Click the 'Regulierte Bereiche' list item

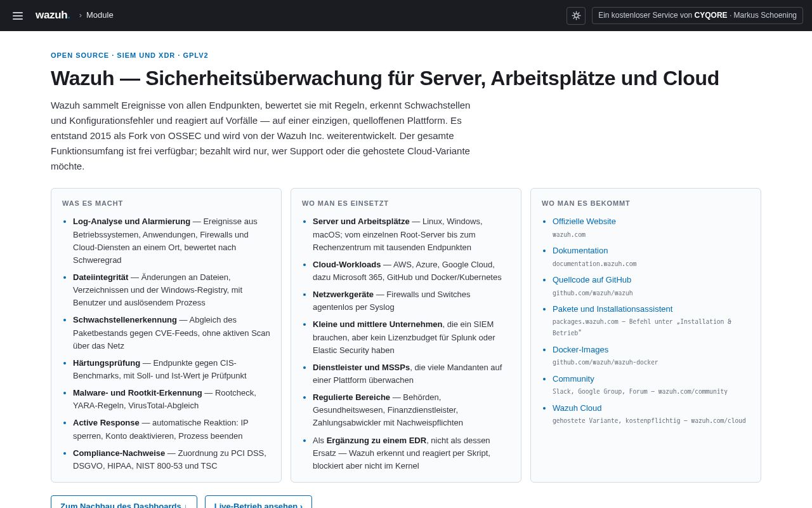[x=411, y=410]
